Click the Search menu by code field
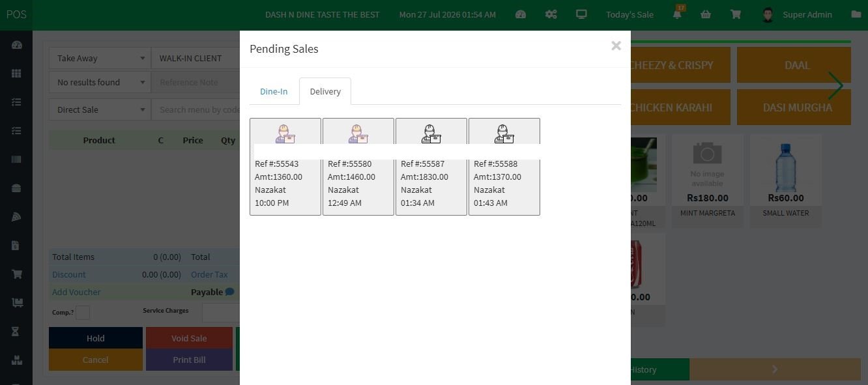Image resolution: width=868 pixels, height=385 pixels. pos(195,109)
